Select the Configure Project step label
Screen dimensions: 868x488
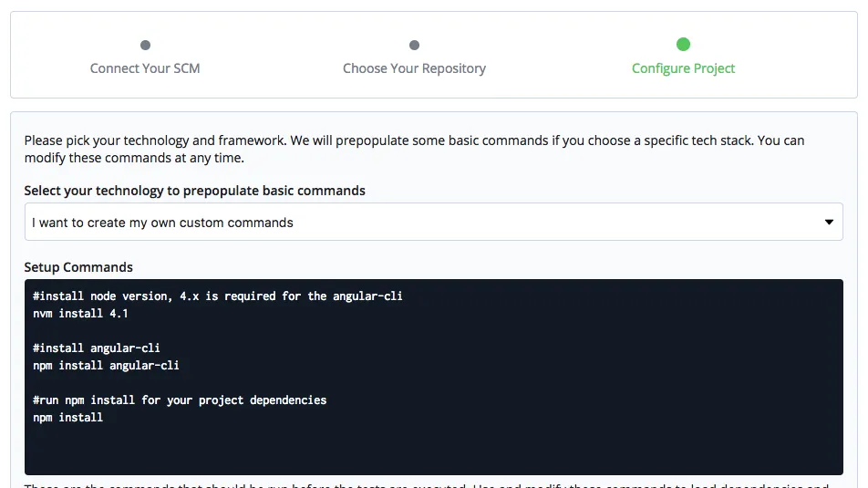click(x=683, y=68)
